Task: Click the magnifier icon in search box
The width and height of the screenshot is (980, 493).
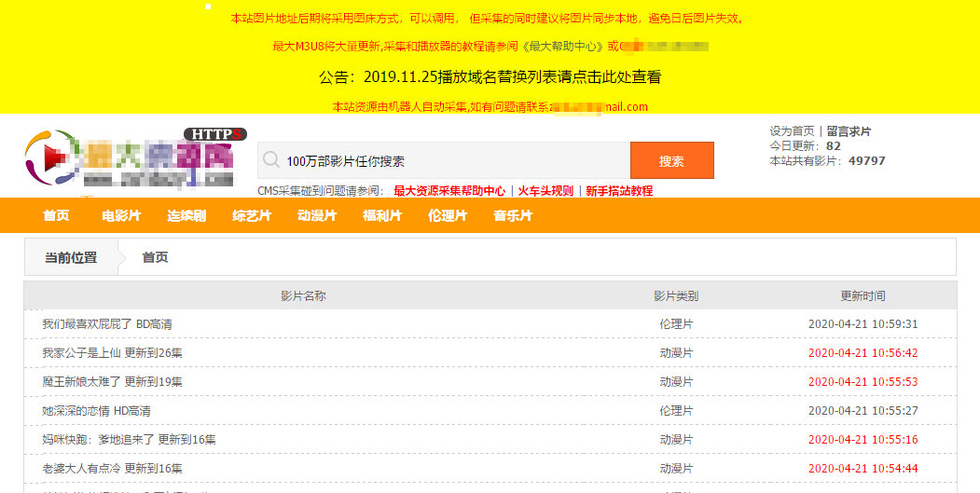Action: (270, 159)
